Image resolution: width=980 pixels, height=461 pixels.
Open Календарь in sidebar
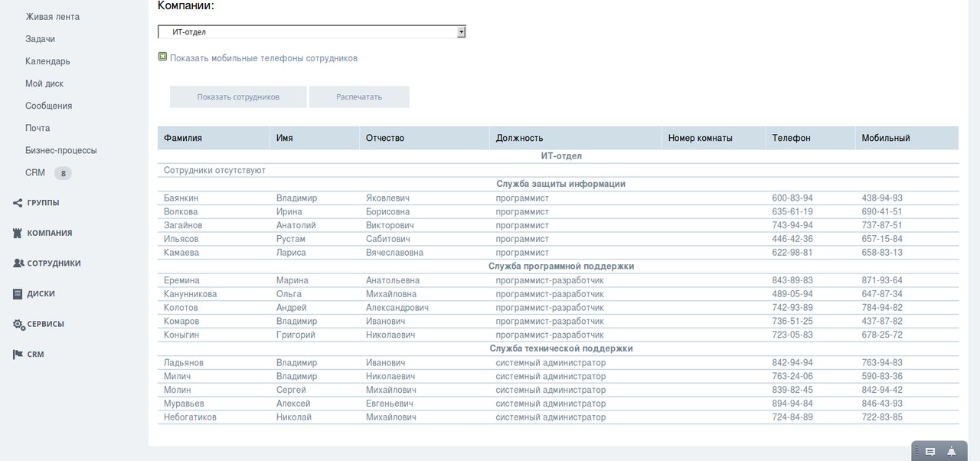(47, 61)
